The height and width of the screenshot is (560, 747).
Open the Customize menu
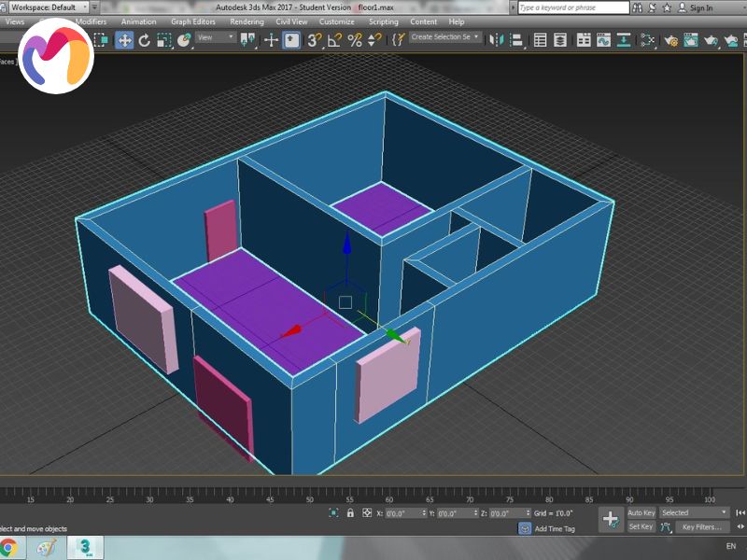tap(336, 21)
